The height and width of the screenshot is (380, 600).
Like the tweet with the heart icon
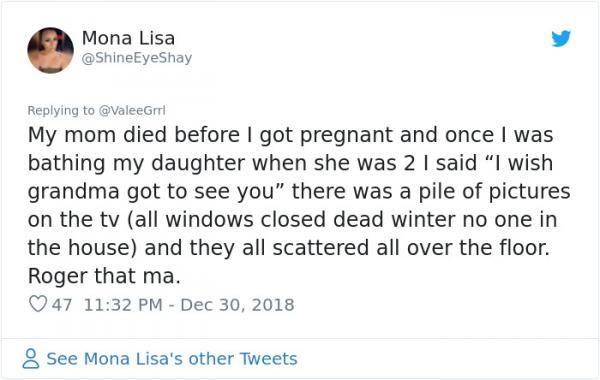pos(38,304)
